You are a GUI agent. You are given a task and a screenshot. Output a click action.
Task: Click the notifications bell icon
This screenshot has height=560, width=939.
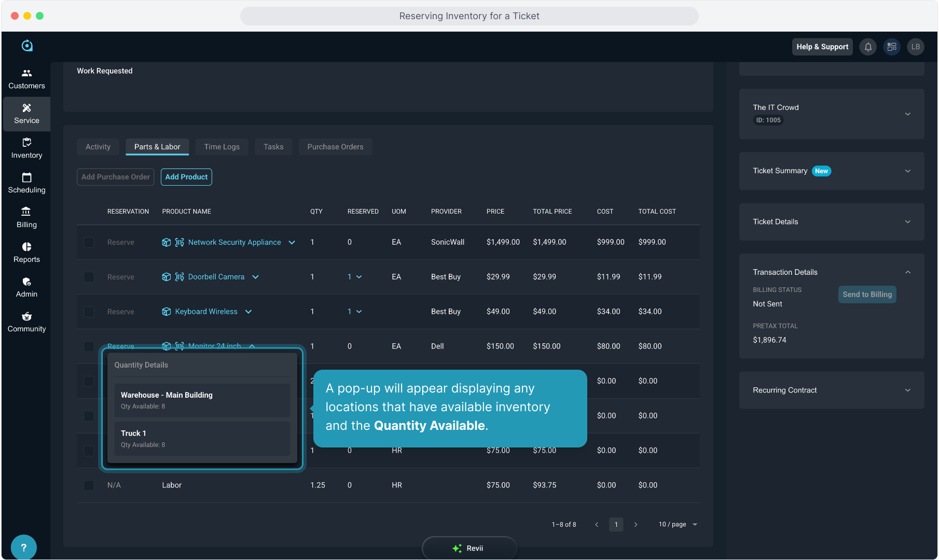click(x=868, y=47)
